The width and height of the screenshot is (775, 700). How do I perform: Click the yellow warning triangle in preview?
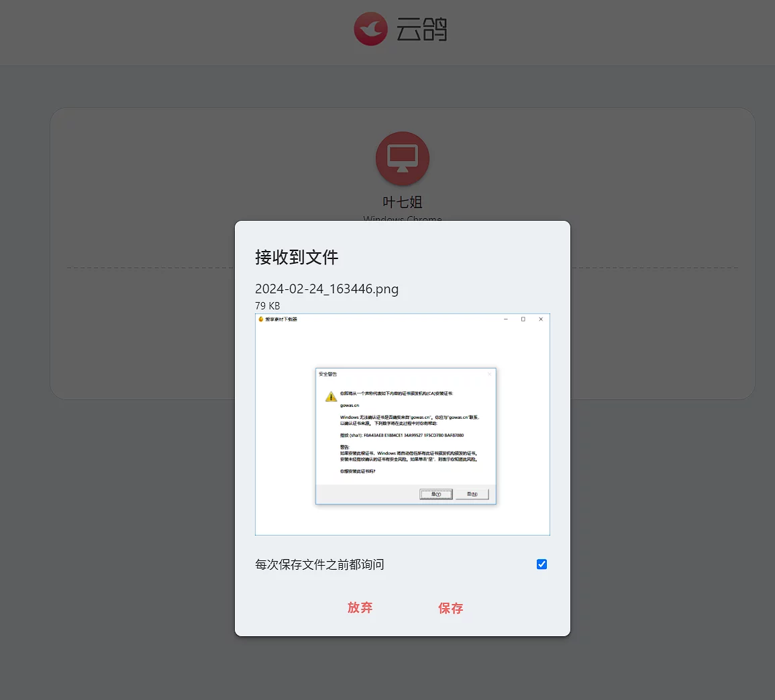click(331, 397)
